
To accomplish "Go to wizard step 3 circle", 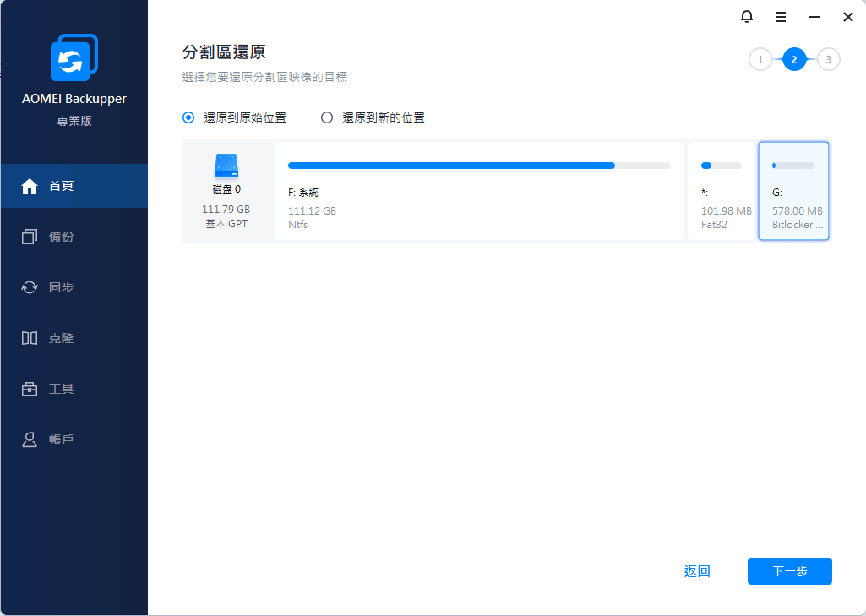I will 828,60.
